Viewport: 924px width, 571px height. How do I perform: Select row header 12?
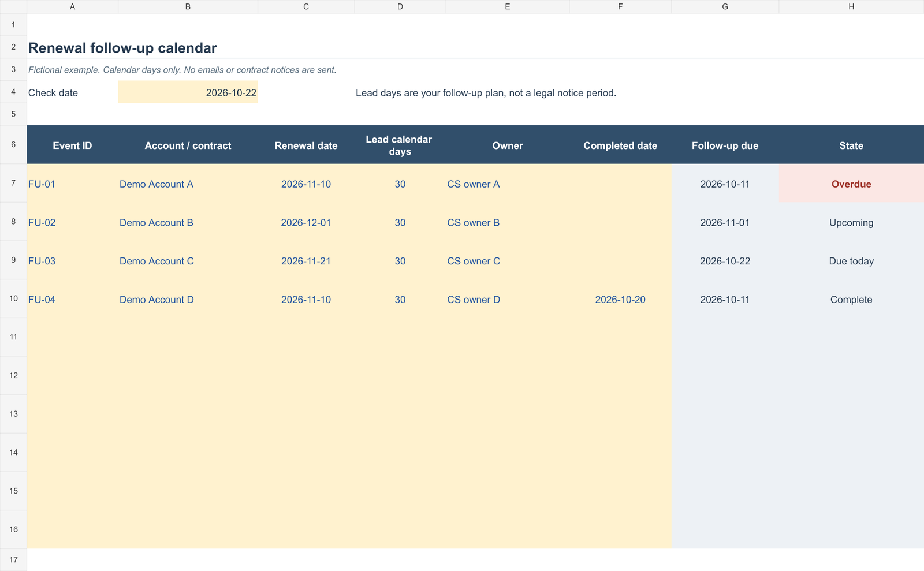point(13,375)
